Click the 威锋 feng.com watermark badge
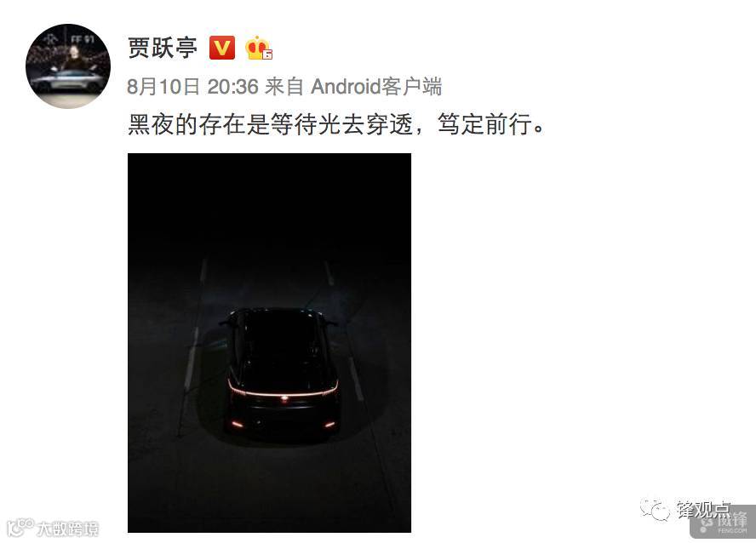Image resolution: width=756 pixels, height=543 pixels. 723,522
